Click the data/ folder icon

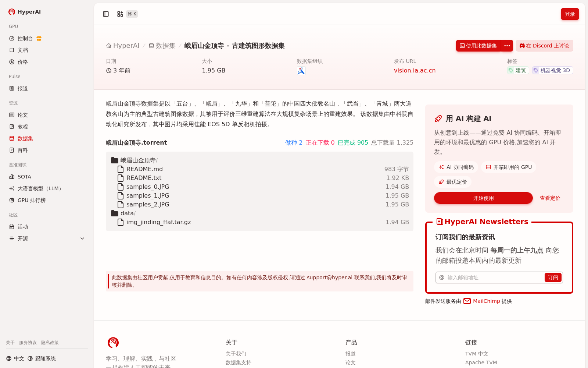[115, 213]
